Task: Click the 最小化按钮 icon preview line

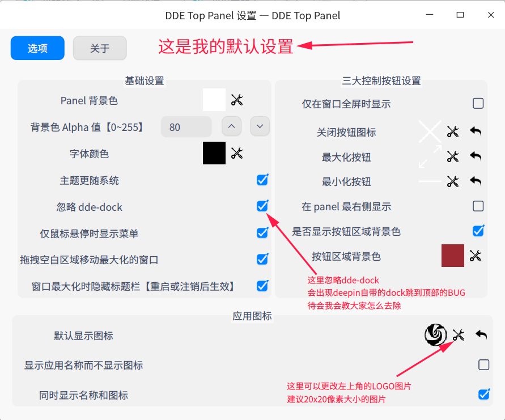Action: pyautogui.click(x=430, y=181)
